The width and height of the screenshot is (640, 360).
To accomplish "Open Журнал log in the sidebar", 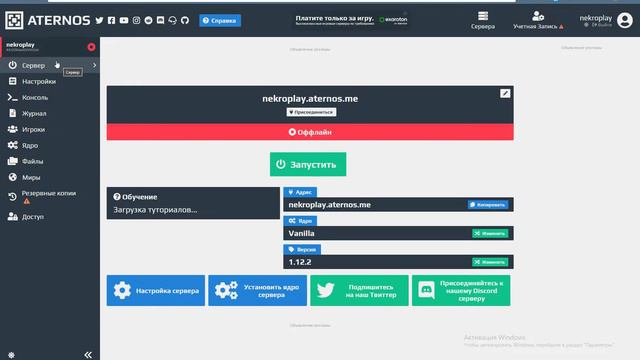I will pos(34,113).
